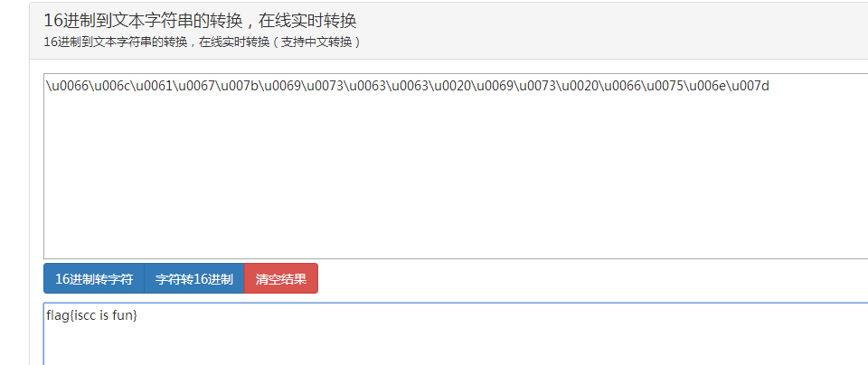
Task: Click the word iscc in the output
Action: pyautogui.click(x=84, y=316)
